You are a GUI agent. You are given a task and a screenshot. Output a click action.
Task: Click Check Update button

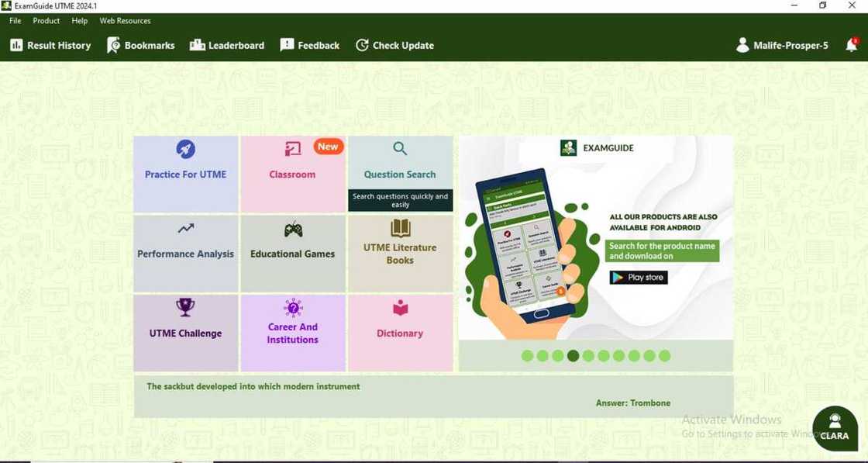pyautogui.click(x=394, y=46)
